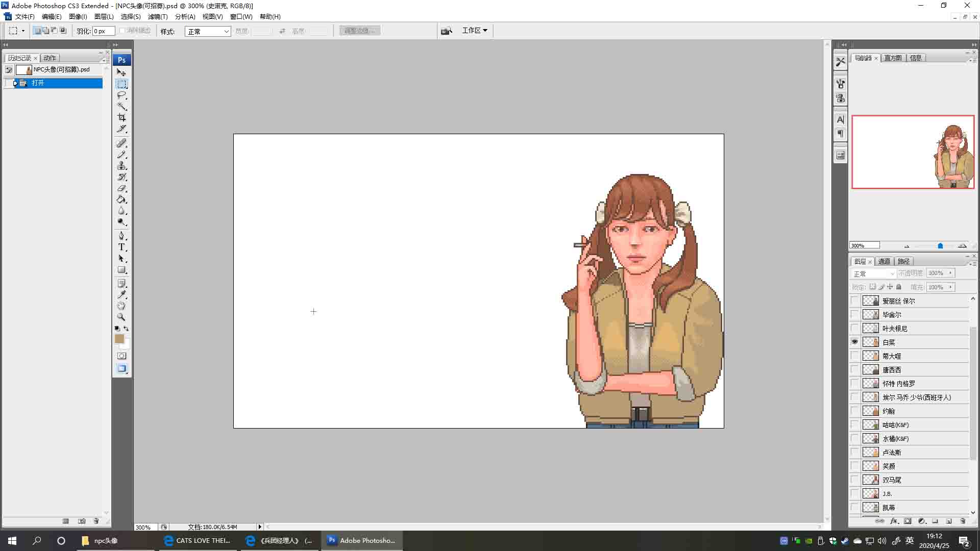Select the Paint Bucket tool
Viewport: 980px width, 551px height.
click(121, 199)
